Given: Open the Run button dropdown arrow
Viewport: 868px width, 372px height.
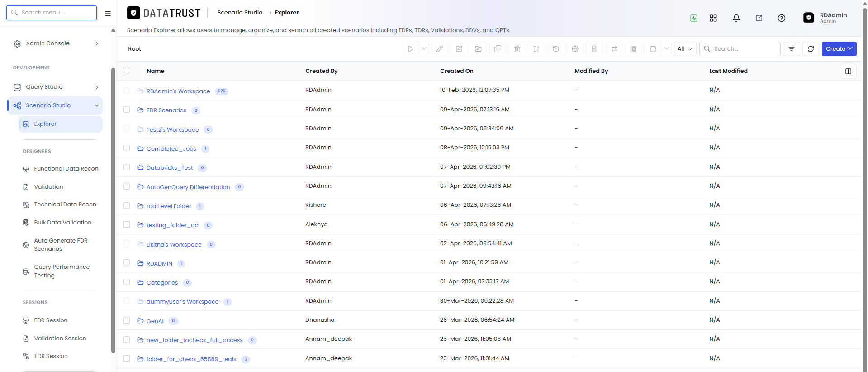Looking at the screenshot, I should point(424,49).
